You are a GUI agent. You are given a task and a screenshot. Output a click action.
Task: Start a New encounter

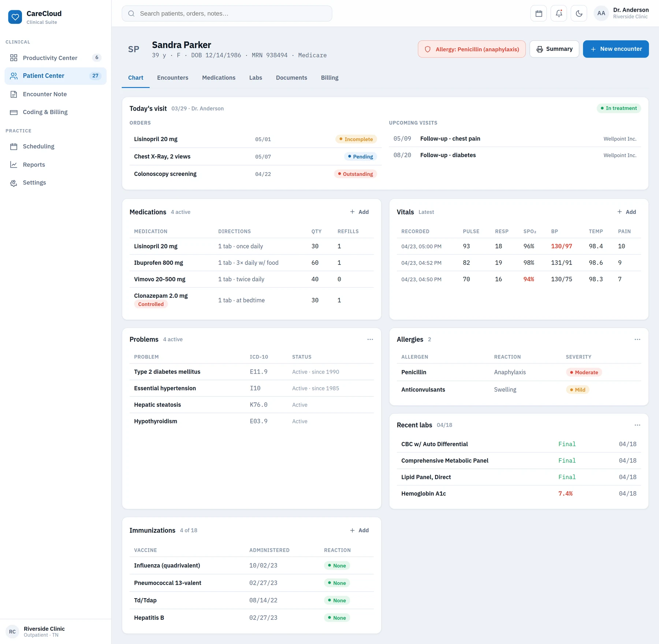[x=616, y=49]
